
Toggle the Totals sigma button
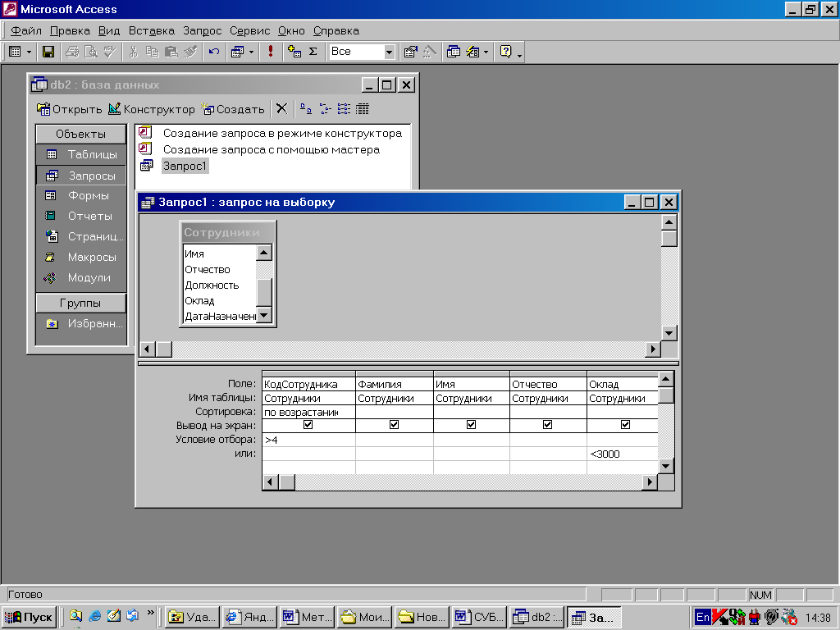tap(313, 52)
